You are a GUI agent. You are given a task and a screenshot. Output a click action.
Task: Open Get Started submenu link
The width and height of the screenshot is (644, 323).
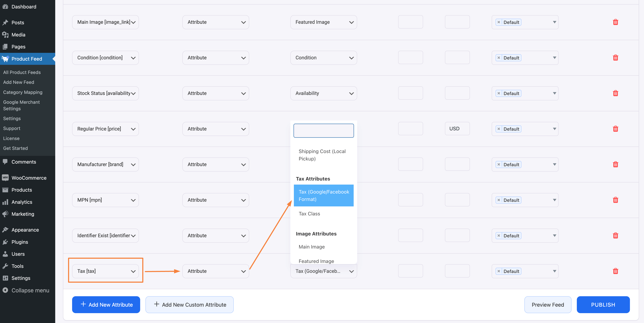click(x=15, y=148)
